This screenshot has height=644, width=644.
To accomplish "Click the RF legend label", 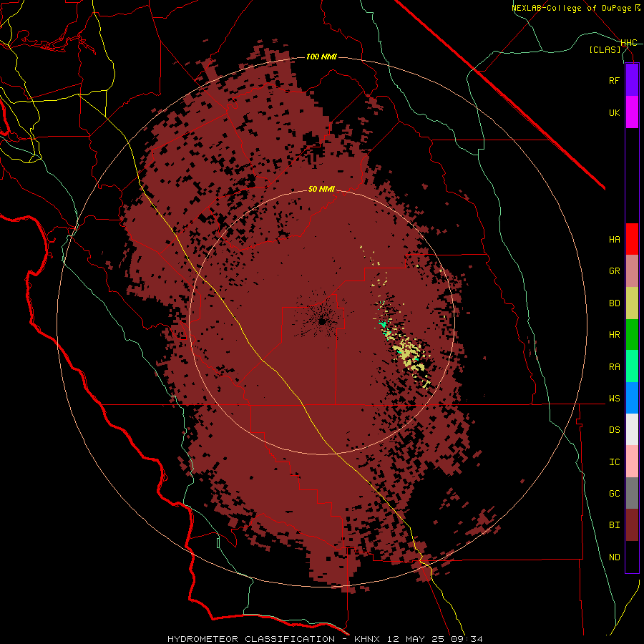I will tap(614, 80).
